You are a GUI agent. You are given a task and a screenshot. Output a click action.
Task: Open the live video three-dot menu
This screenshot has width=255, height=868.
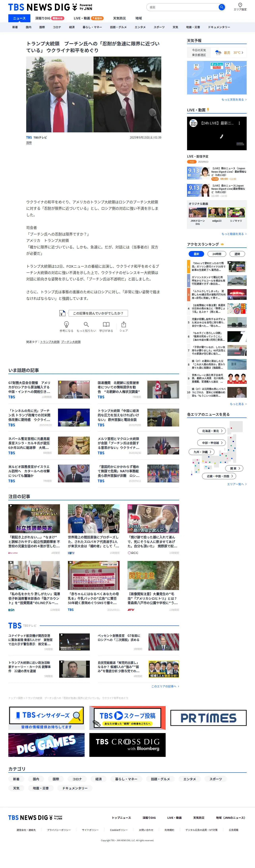pos(239,123)
